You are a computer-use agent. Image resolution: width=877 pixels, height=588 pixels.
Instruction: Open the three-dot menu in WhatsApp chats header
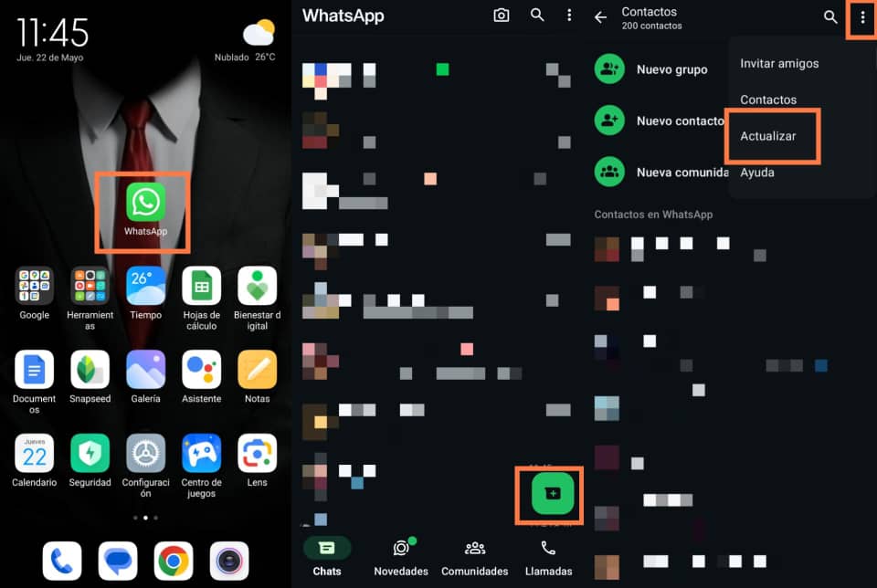569,16
